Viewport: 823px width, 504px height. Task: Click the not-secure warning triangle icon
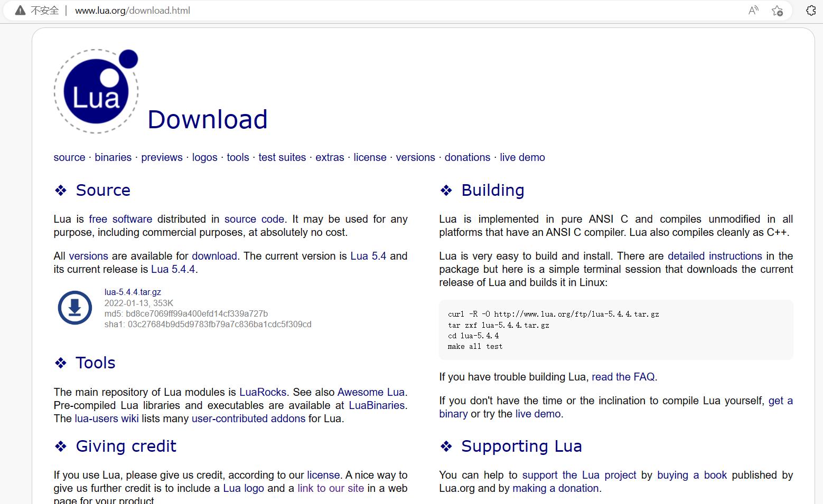click(x=20, y=11)
